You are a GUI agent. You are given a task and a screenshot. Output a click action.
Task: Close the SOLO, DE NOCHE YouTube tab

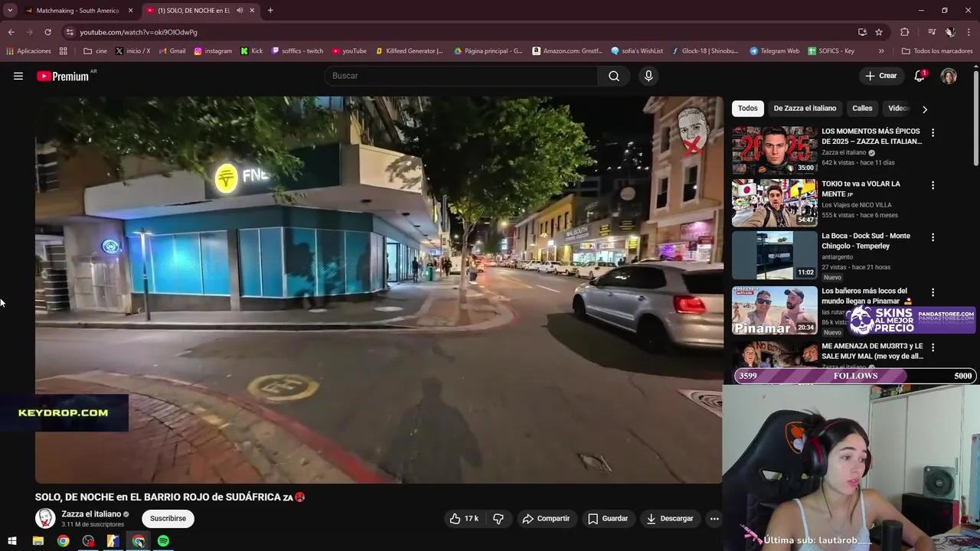[252, 11]
